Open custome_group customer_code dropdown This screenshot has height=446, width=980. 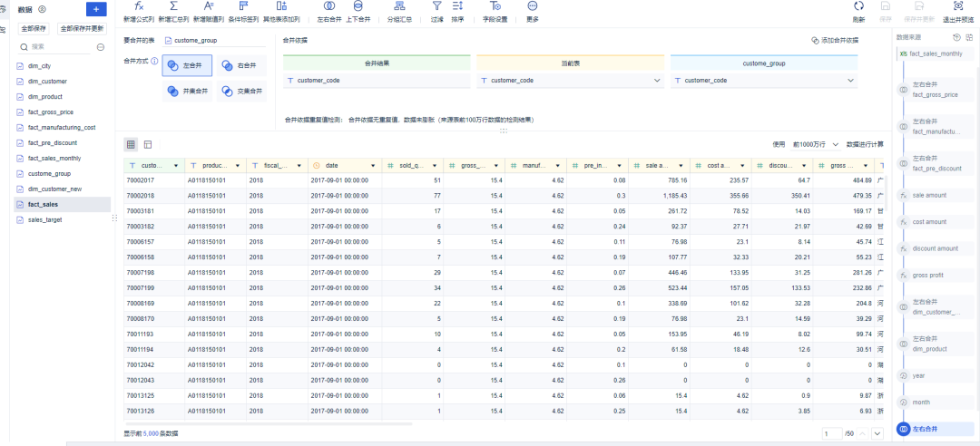(764, 81)
